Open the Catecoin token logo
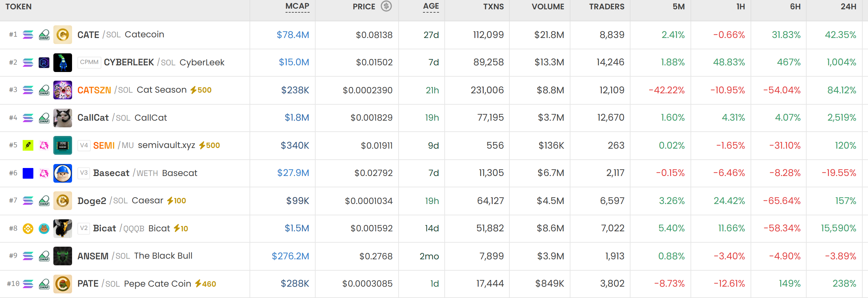 [63, 35]
